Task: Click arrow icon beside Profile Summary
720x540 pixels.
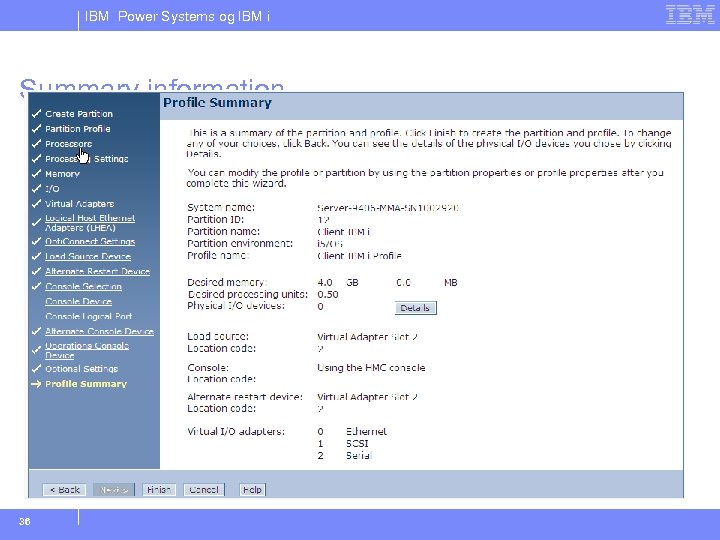Action: coord(36,384)
